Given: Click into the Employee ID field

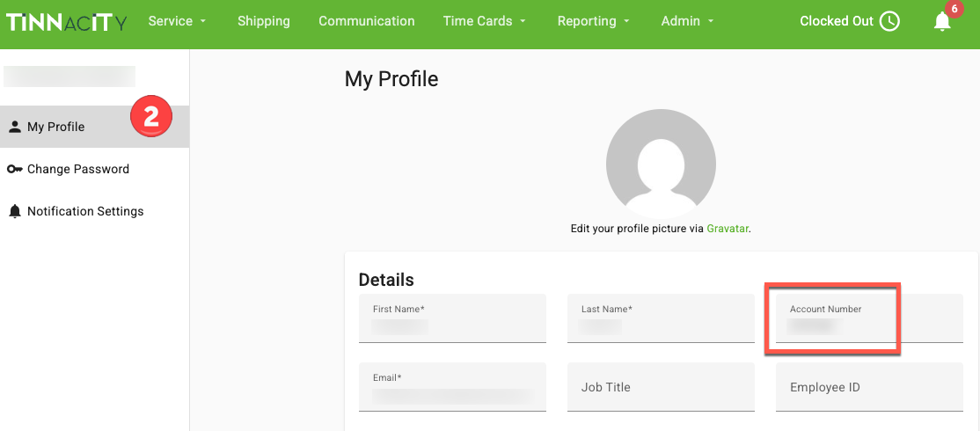Looking at the screenshot, I should 869,387.
